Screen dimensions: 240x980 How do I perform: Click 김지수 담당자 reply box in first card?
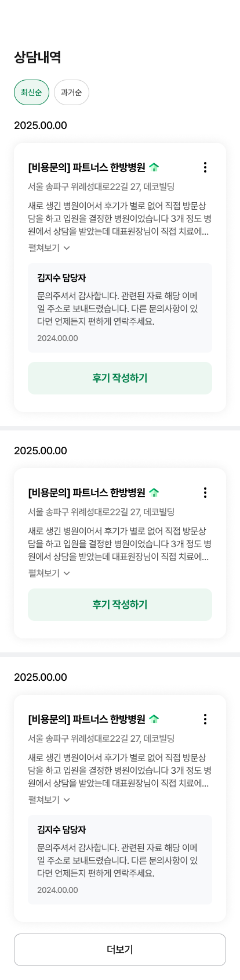(120, 308)
